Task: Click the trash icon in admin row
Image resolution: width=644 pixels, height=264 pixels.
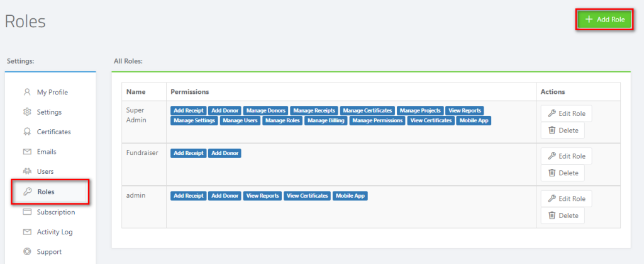Action: [552, 215]
